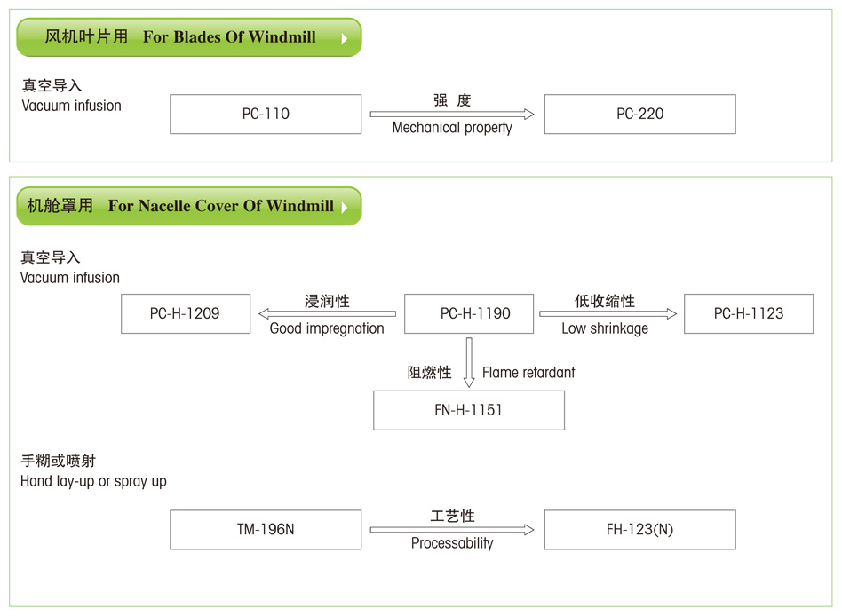Click the Good impregnation left arrow
842x616 pixels.
point(327,313)
